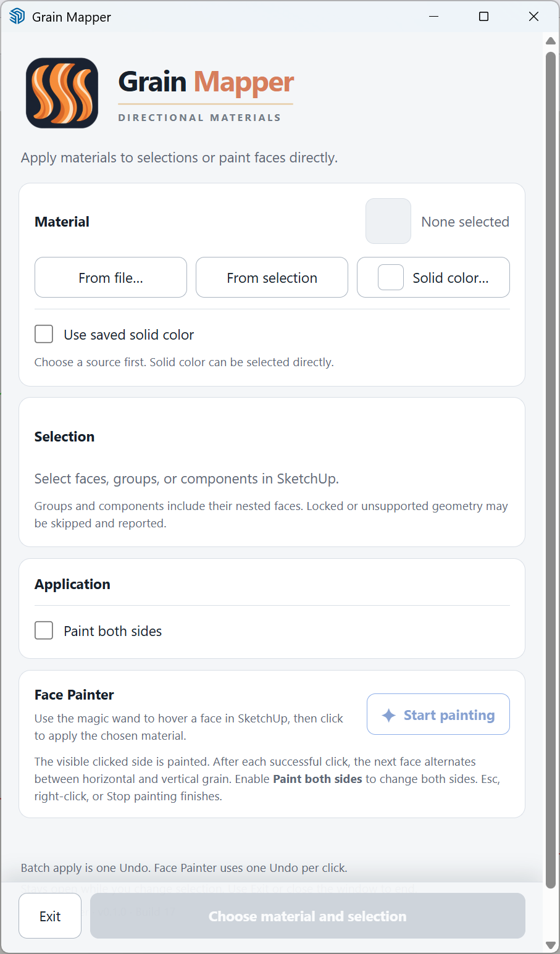560x954 pixels.
Task: Click the empty material preview thumbnail
Action: click(388, 221)
